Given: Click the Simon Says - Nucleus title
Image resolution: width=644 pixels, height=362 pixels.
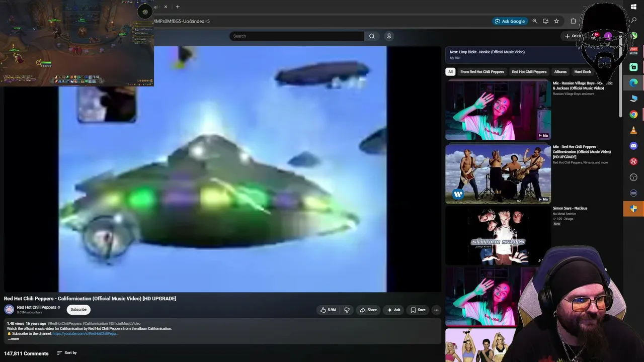Looking at the screenshot, I should [x=570, y=208].
